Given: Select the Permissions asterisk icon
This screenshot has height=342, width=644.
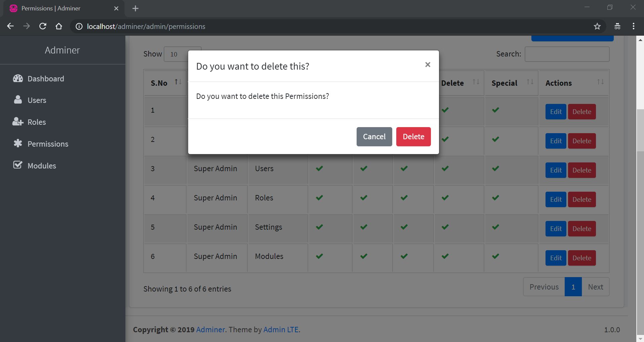Looking at the screenshot, I should tap(18, 144).
